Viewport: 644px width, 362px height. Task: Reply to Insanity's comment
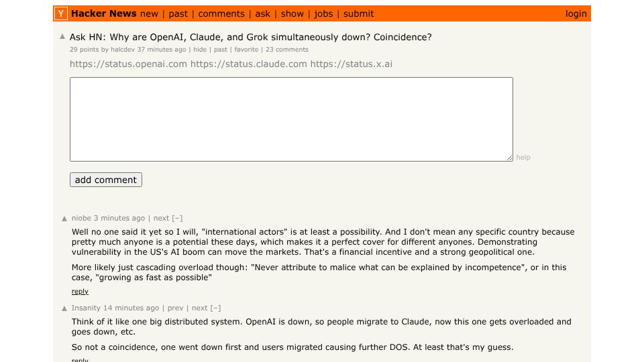pyautogui.click(x=80, y=359)
